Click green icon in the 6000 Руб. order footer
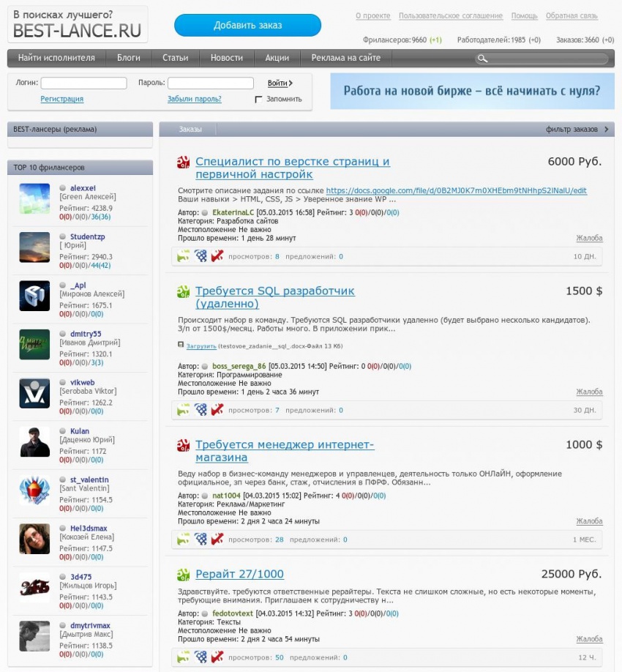The width and height of the screenshot is (622, 672). [x=184, y=256]
